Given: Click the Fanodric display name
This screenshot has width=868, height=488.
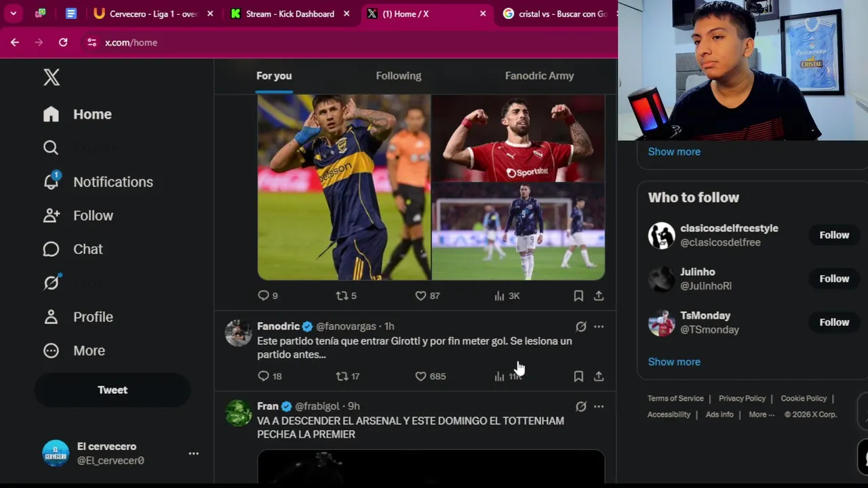Looking at the screenshot, I should 278,327.
